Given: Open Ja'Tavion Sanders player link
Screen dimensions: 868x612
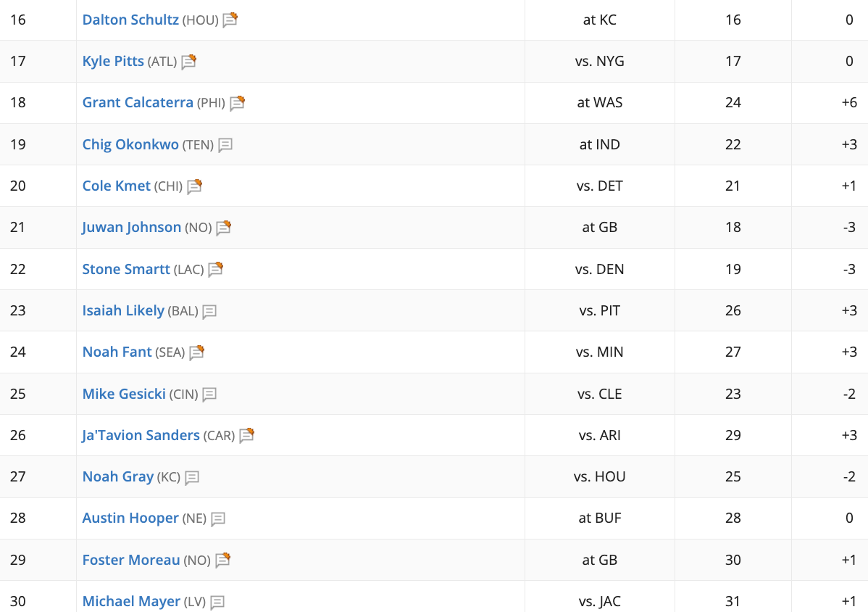Looking at the screenshot, I should coord(141,435).
